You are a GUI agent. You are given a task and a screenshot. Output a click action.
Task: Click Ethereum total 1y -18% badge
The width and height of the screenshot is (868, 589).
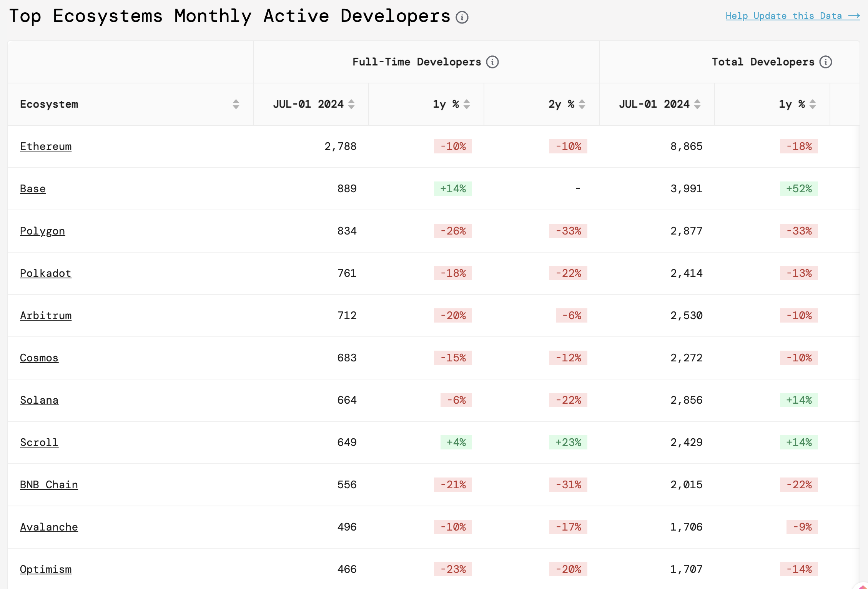[x=799, y=146]
